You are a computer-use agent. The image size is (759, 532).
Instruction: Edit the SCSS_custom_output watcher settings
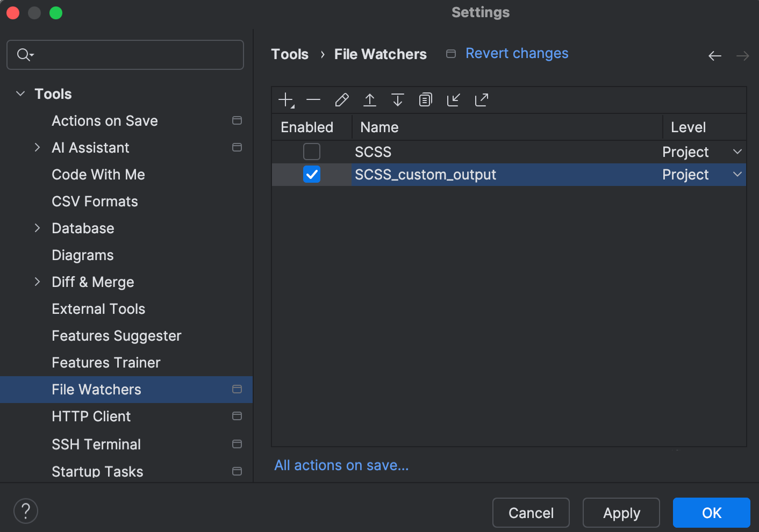tap(342, 100)
